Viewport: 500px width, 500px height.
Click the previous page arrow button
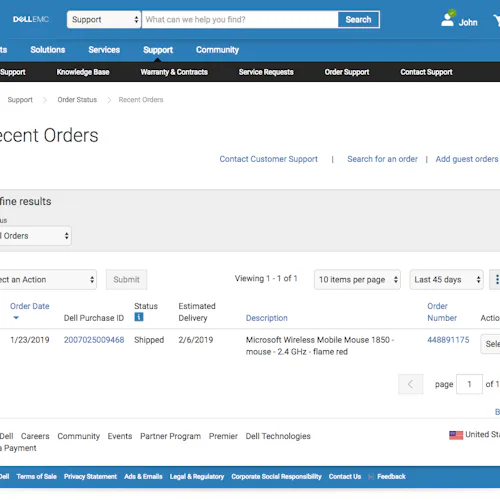410,384
